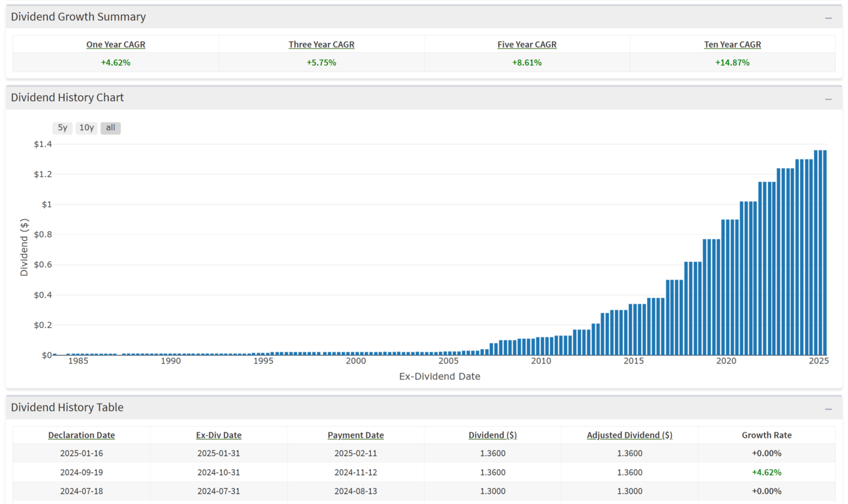Screen dimensions: 848x504
Task: Collapse the Dividend Growth Summary panel
Action: [x=828, y=18]
